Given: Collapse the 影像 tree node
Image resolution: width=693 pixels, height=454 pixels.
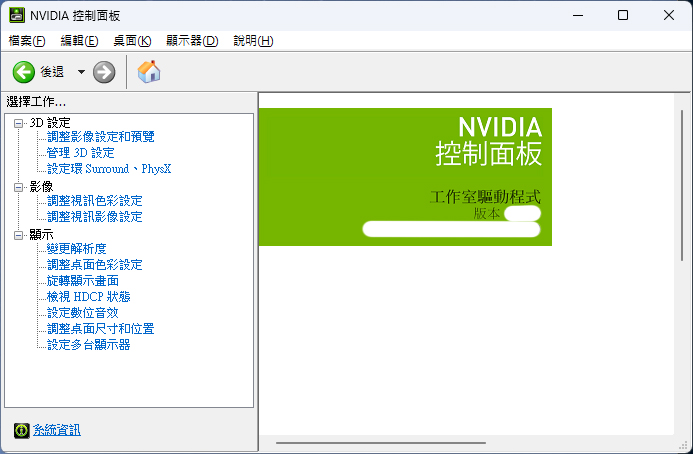Looking at the screenshot, I should (x=18, y=187).
